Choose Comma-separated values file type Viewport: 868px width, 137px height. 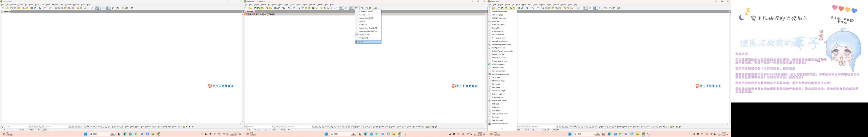pos(502,44)
